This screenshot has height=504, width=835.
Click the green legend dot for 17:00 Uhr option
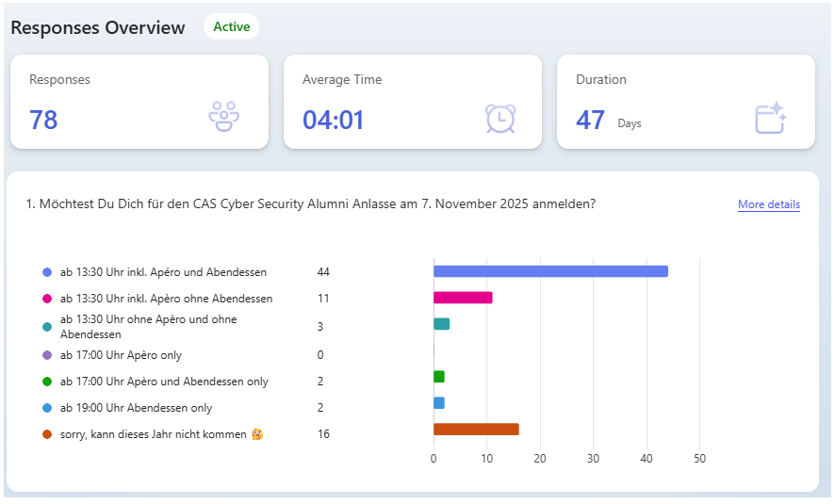tap(47, 382)
